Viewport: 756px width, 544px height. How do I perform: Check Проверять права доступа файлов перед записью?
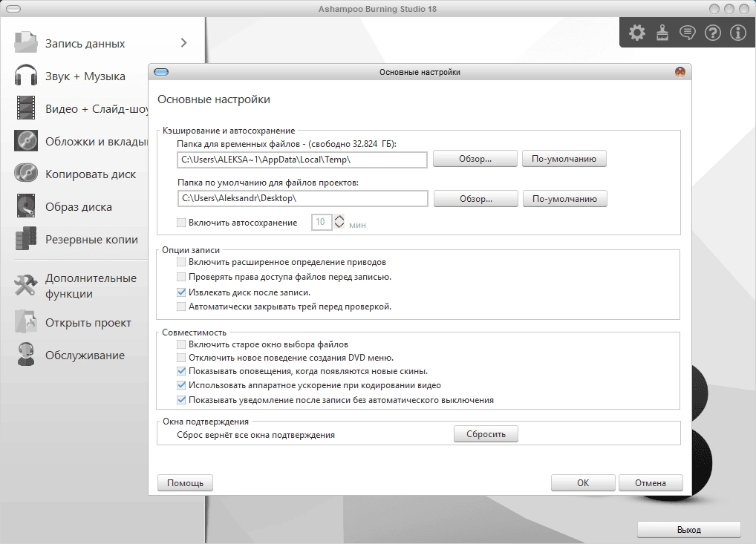pyautogui.click(x=181, y=277)
